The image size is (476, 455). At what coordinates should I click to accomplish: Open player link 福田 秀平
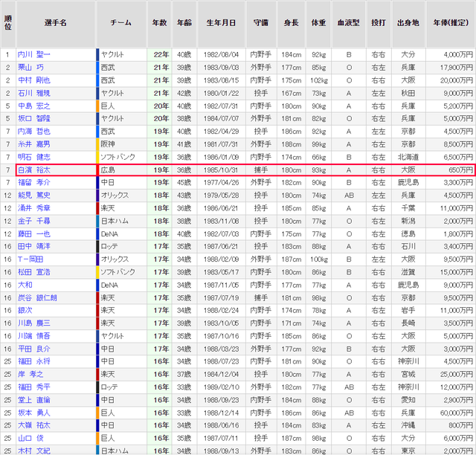pyautogui.click(x=34, y=387)
